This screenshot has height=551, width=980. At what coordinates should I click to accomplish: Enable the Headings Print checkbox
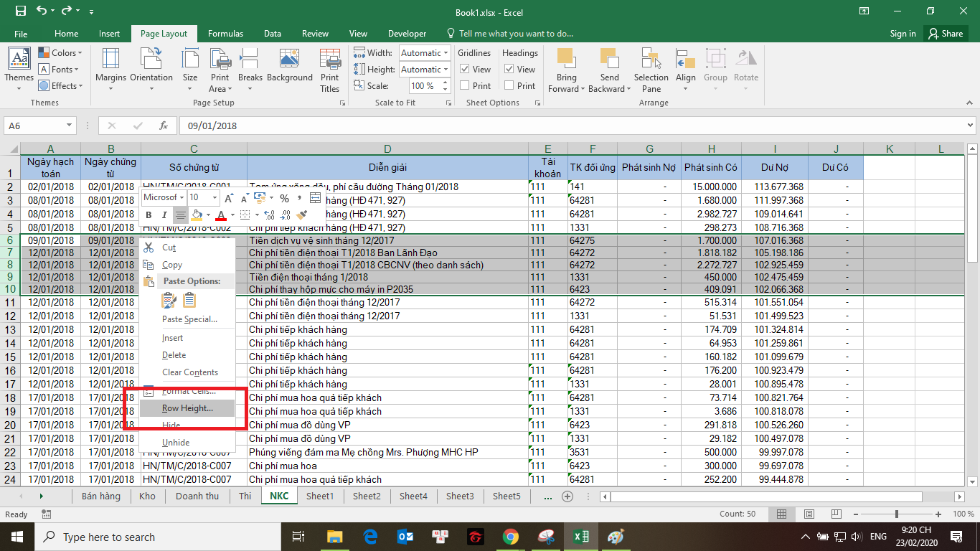[x=509, y=85]
